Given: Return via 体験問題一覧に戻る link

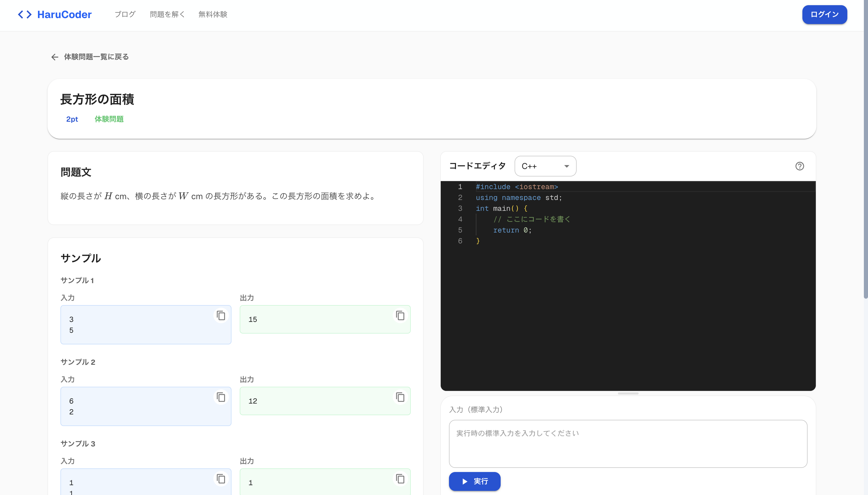Looking at the screenshot, I should 96,57.
